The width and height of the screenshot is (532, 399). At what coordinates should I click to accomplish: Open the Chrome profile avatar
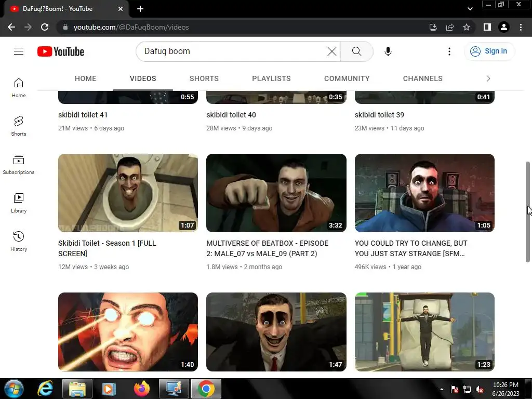tap(504, 27)
